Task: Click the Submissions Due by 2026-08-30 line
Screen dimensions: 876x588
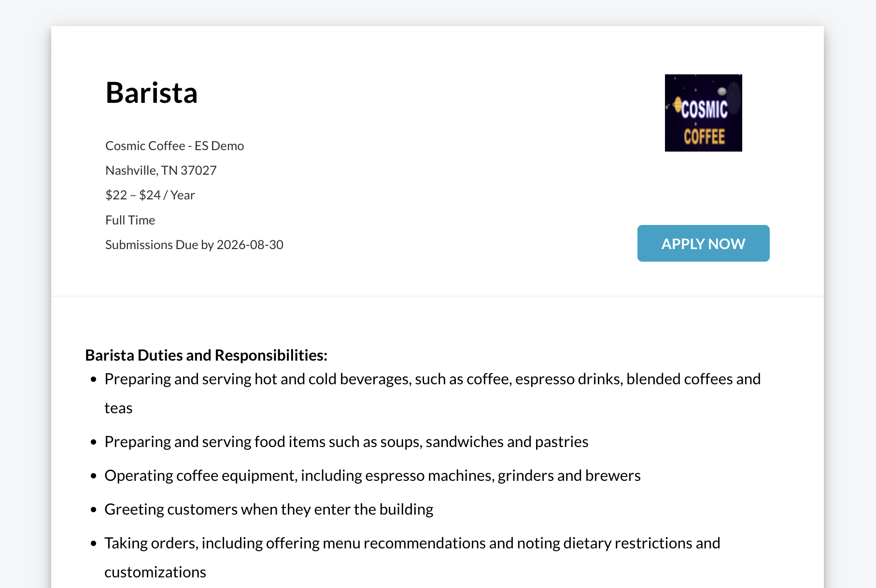Action: coord(194,245)
